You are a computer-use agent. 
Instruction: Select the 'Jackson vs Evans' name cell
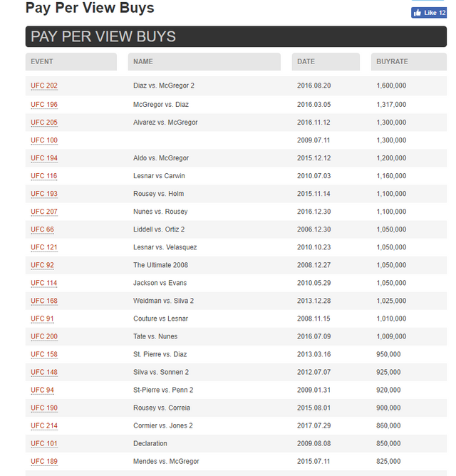160,283
